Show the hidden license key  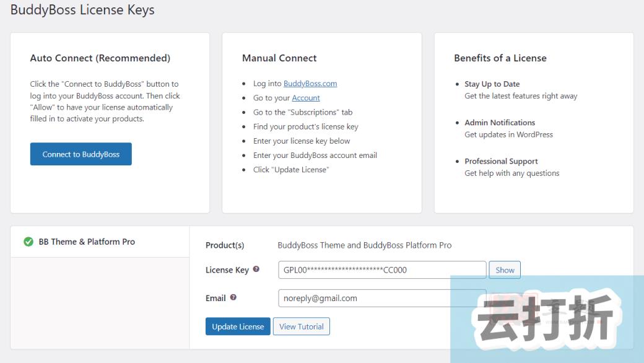(504, 270)
